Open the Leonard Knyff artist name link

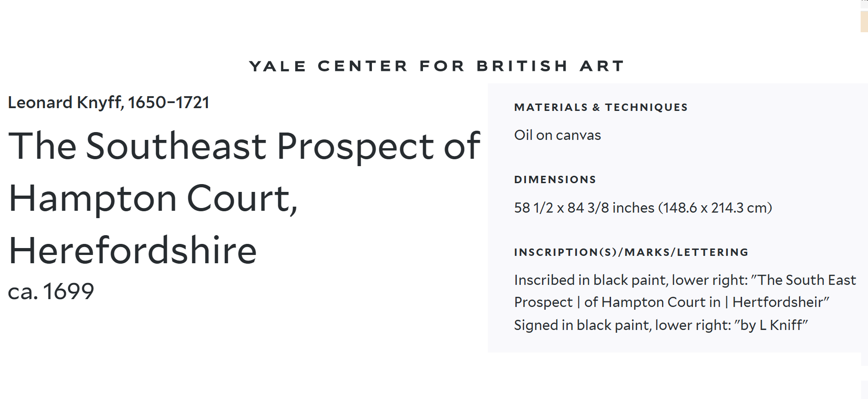click(x=108, y=103)
